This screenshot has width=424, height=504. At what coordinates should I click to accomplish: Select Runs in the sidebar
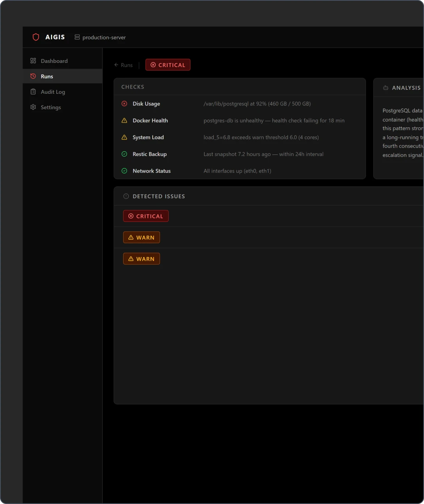pyautogui.click(x=63, y=76)
